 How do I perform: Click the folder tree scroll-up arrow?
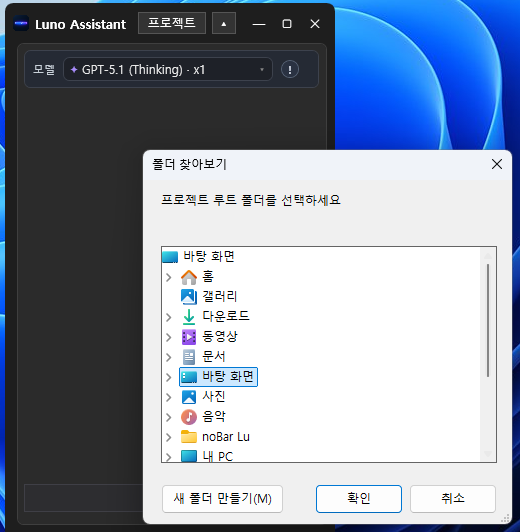point(488,255)
